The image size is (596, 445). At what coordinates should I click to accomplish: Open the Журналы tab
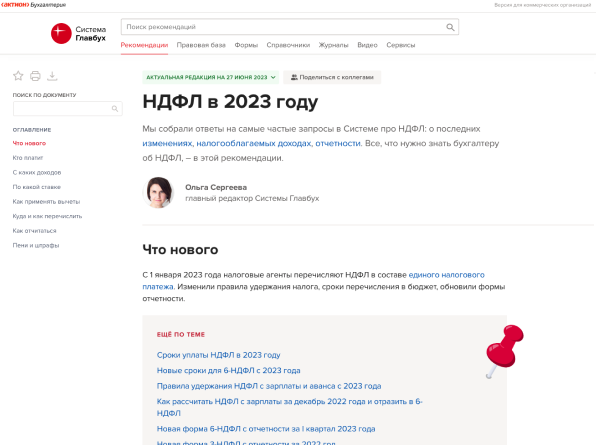(x=333, y=45)
